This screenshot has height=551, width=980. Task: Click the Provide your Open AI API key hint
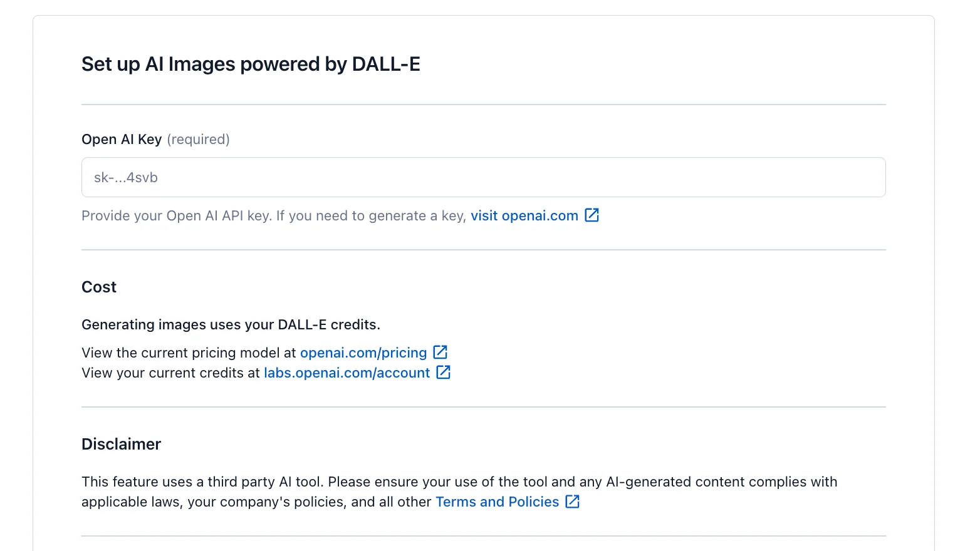click(x=274, y=215)
